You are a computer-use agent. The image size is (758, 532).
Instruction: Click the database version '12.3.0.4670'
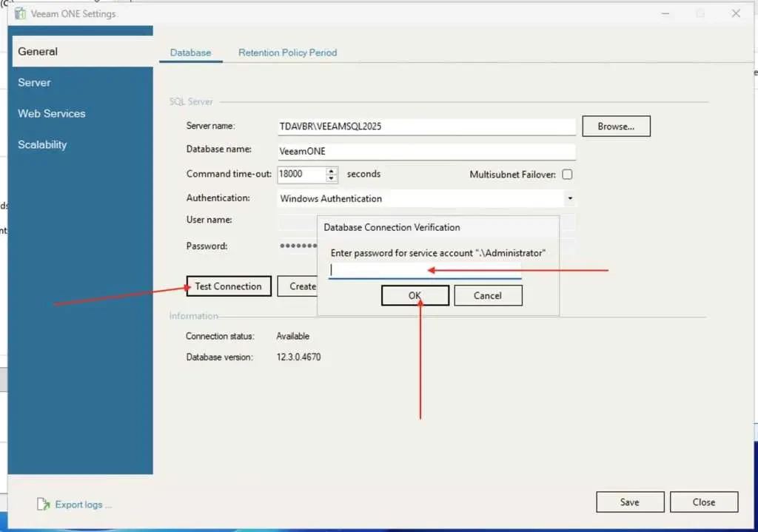(x=299, y=357)
